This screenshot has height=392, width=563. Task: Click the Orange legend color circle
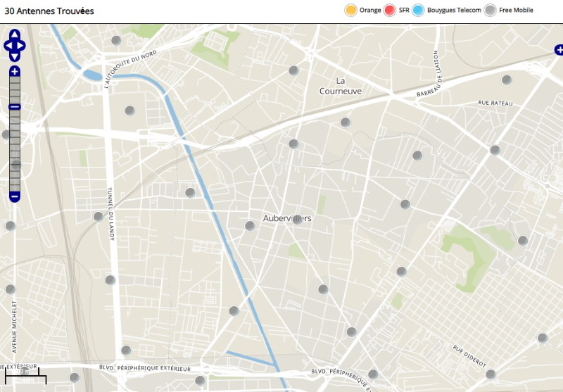(x=350, y=10)
